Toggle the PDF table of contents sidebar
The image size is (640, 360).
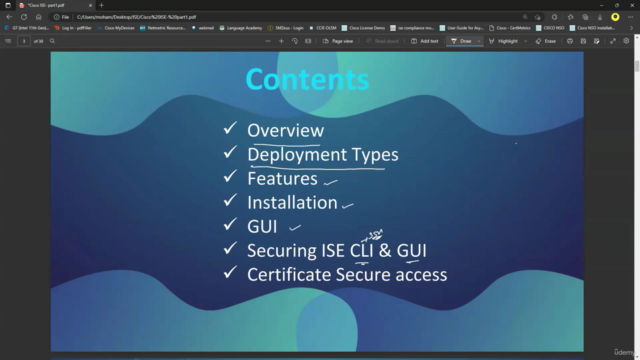(x=8, y=41)
